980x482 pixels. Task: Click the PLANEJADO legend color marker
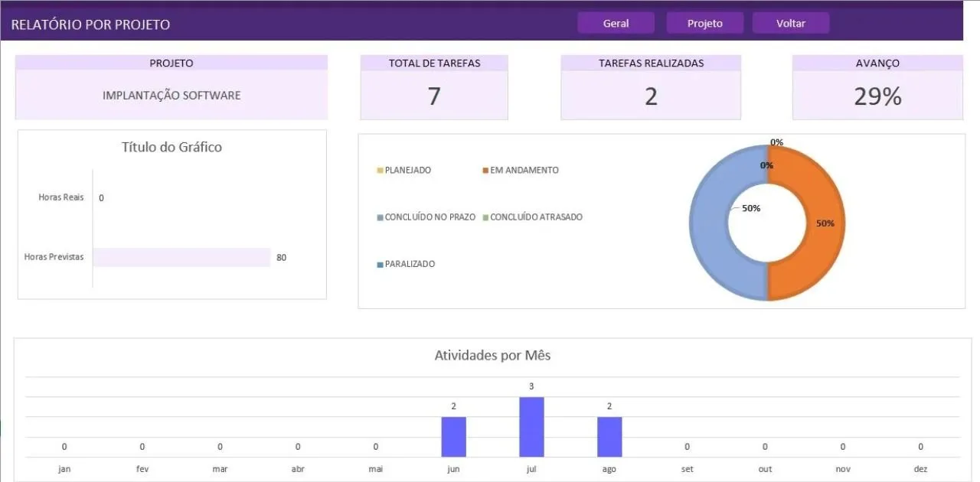click(380, 171)
